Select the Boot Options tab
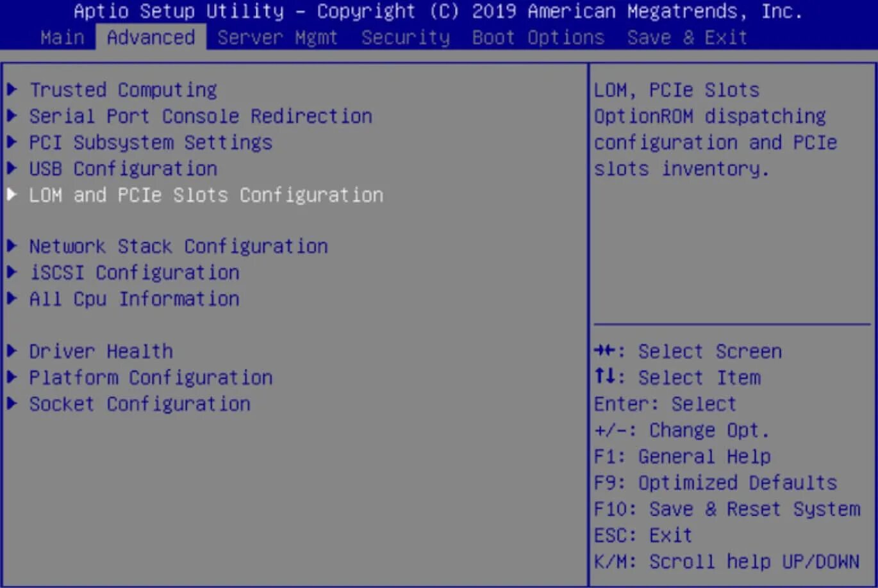The width and height of the screenshot is (878, 588). [538, 37]
